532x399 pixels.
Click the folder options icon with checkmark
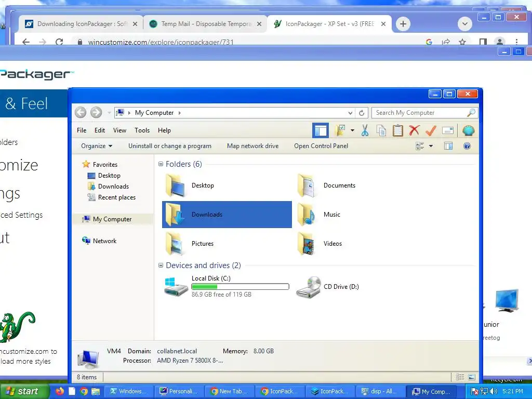[x=340, y=130]
